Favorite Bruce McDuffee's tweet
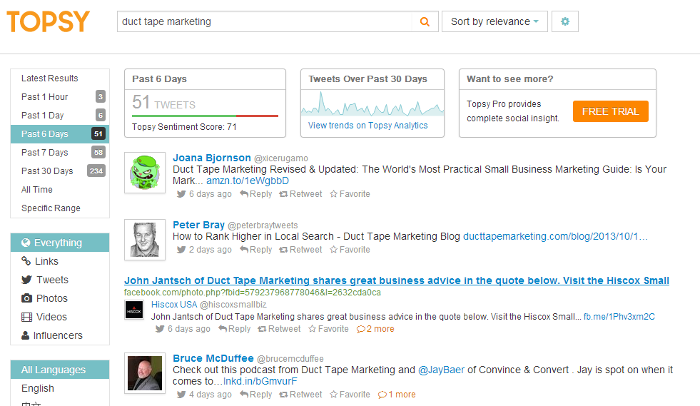Image resolution: width=700 pixels, height=406 pixels. pyautogui.click(x=350, y=394)
